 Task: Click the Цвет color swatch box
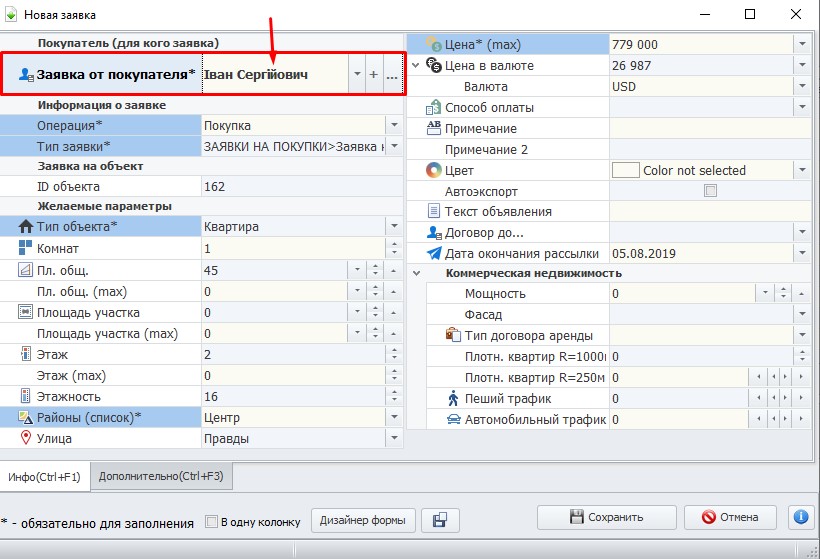point(625,171)
